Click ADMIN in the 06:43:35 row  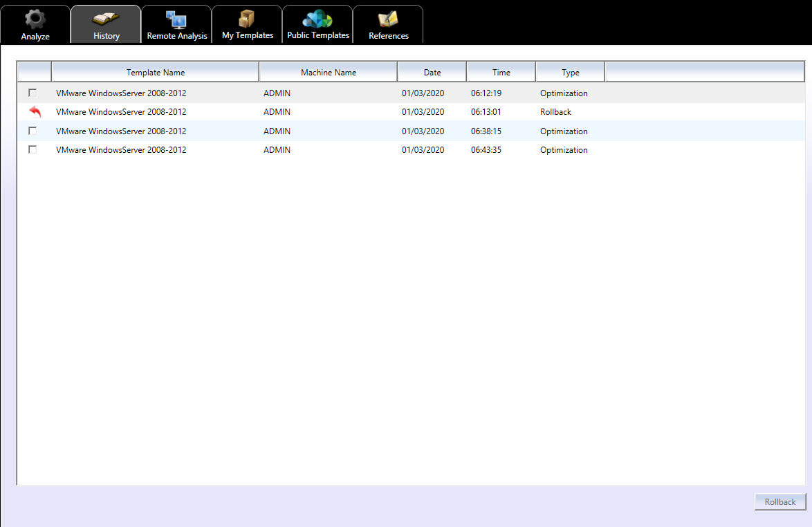pyautogui.click(x=277, y=150)
